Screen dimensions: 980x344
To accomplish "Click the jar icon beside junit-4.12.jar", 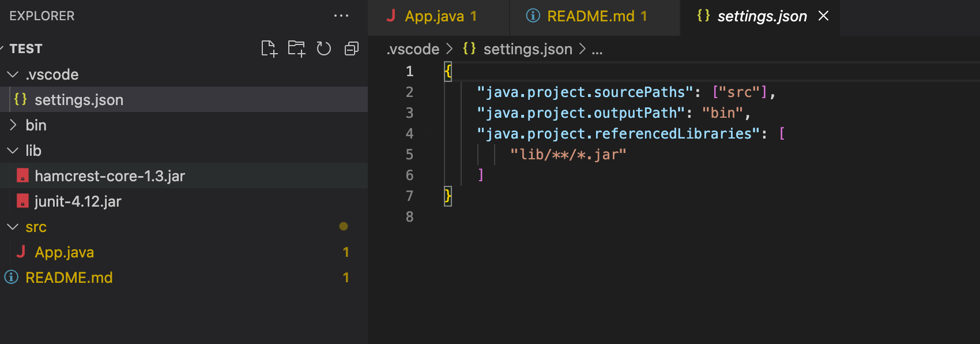I will click(22, 201).
